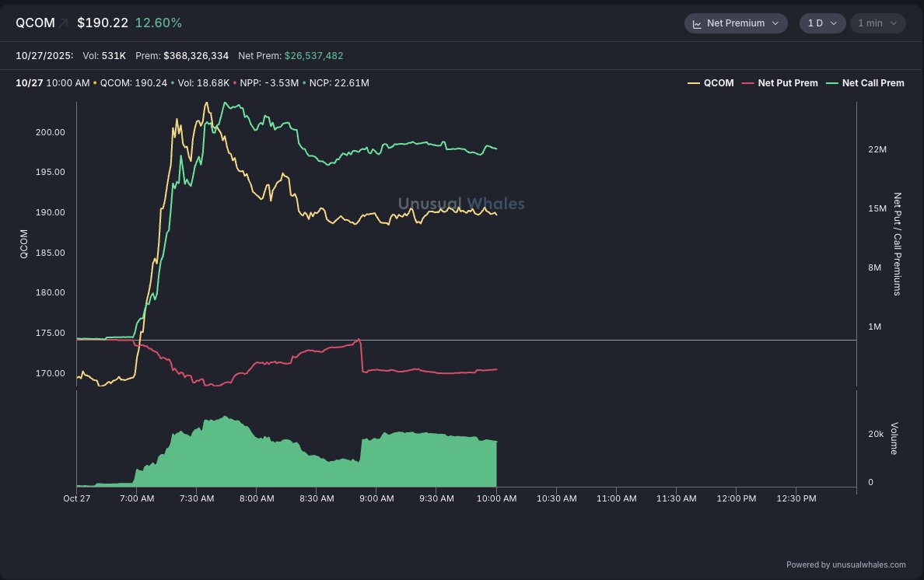Click the chart icon in Net Premium selector
Viewport: 924px width, 580px height.
point(698,23)
